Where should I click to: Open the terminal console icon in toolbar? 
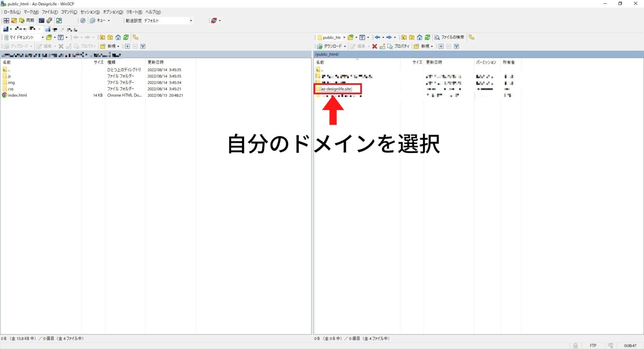pos(42,21)
